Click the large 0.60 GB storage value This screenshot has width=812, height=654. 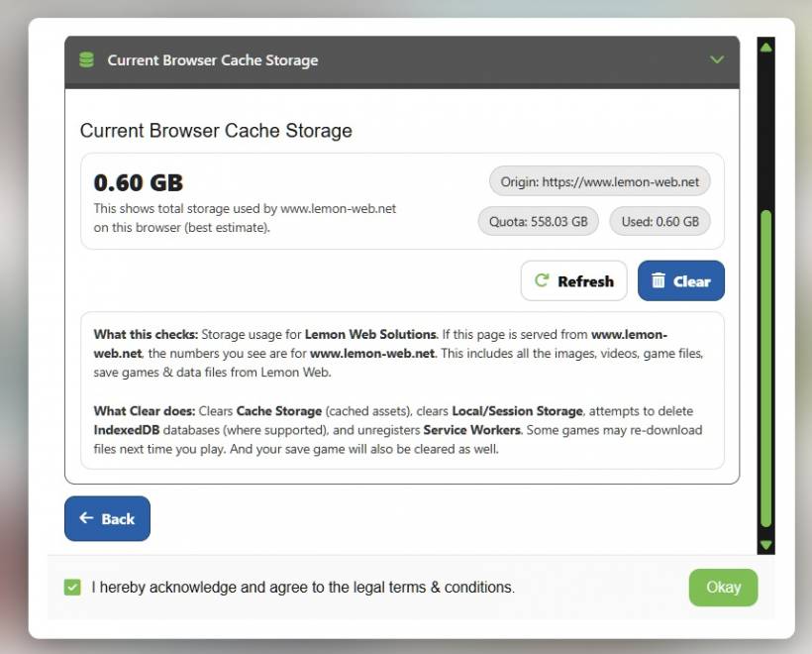139,183
